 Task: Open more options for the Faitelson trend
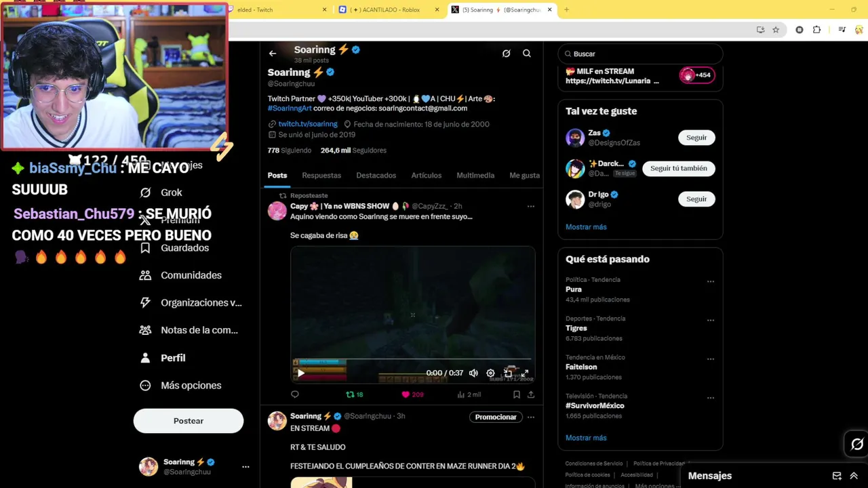[711, 359]
